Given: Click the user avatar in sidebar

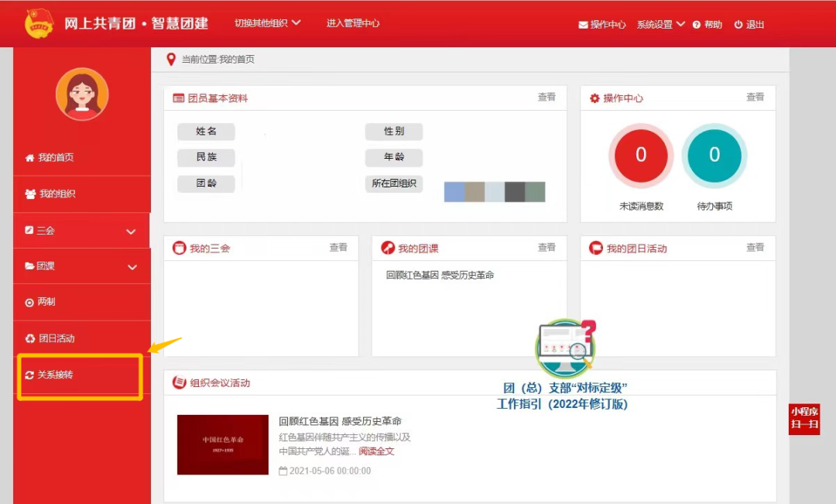Looking at the screenshot, I should point(82,94).
